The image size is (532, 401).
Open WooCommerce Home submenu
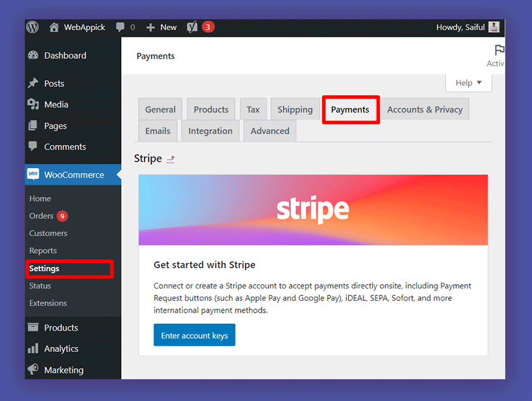point(40,198)
